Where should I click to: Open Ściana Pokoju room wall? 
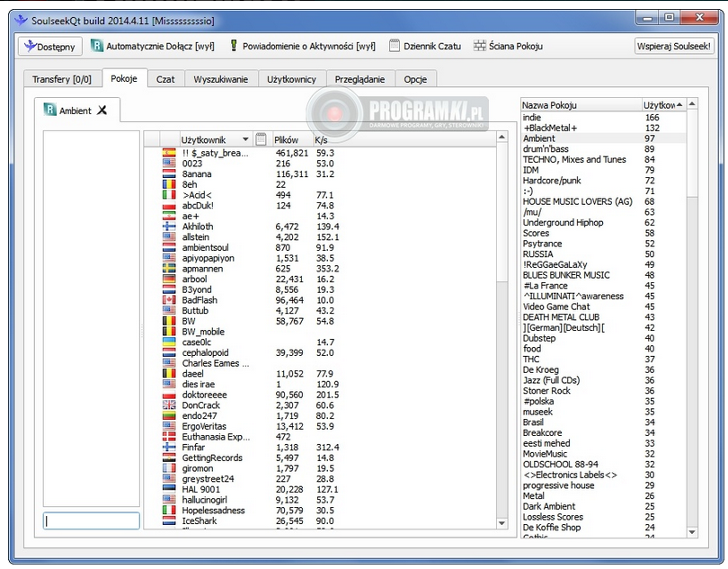(x=508, y=46)
